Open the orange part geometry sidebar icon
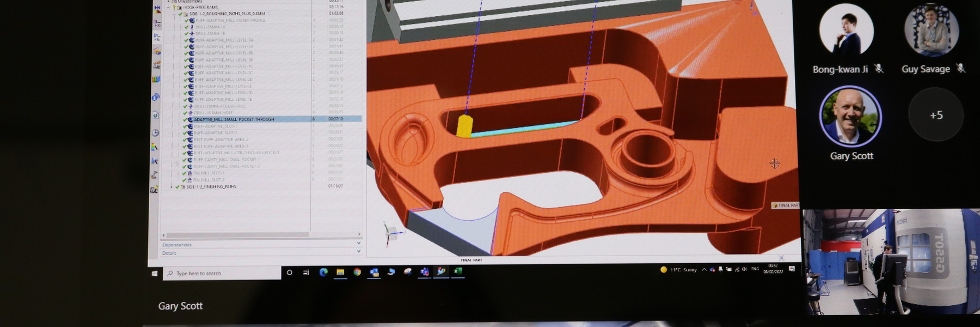The width and height of the screenshot is (980, 327). pos(157,51)
